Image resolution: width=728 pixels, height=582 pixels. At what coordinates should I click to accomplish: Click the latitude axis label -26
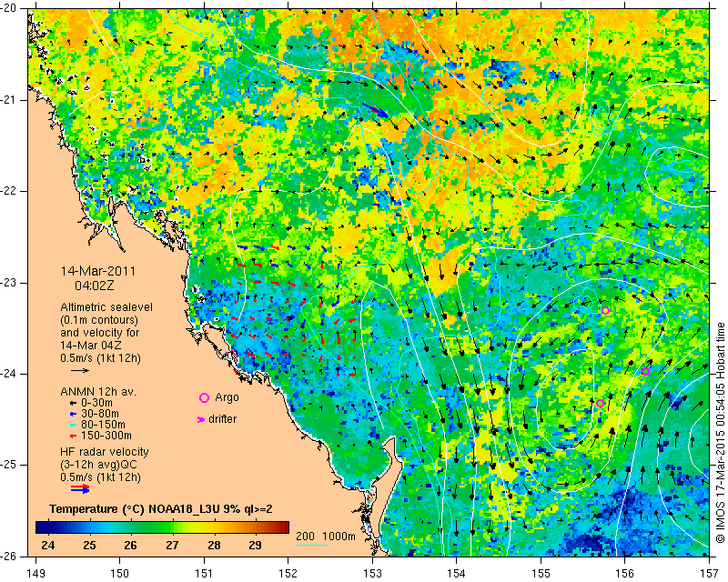pyautogui.click(x=9, y=556)
